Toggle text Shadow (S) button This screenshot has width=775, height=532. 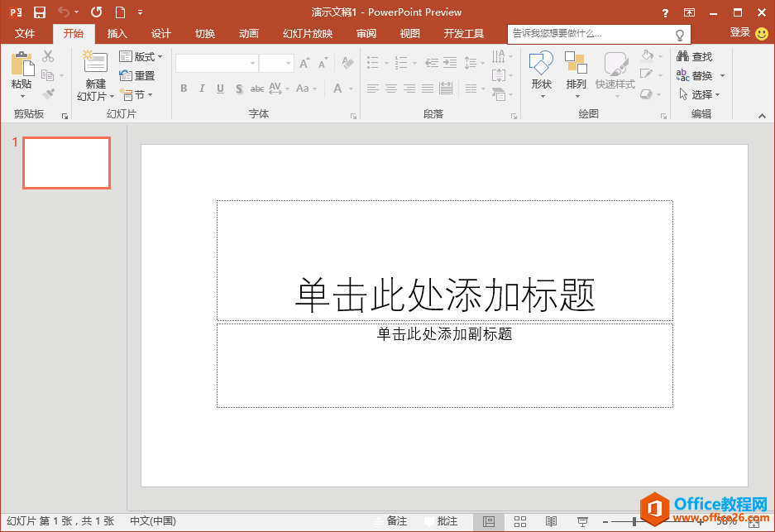pos(239,89)
